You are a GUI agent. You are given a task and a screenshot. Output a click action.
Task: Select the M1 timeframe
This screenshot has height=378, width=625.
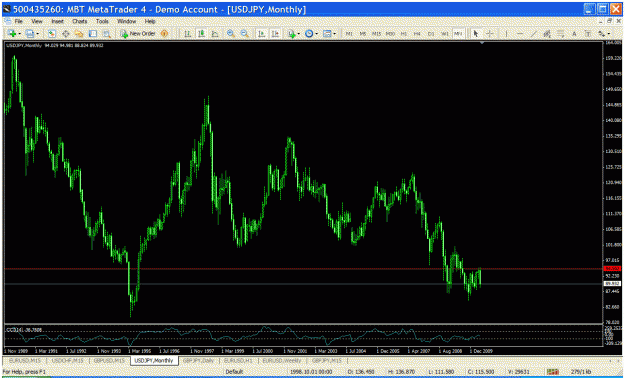coord(349,34)
